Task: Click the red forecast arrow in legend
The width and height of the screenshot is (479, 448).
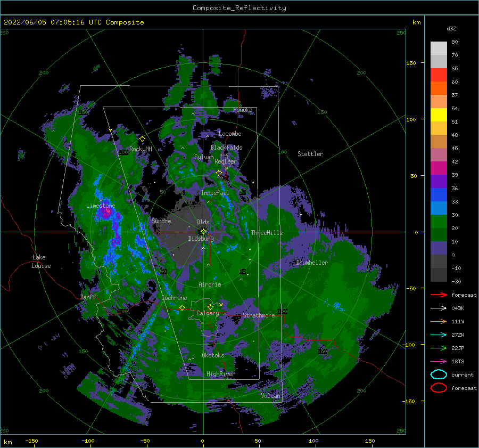Action: (439, 295)
